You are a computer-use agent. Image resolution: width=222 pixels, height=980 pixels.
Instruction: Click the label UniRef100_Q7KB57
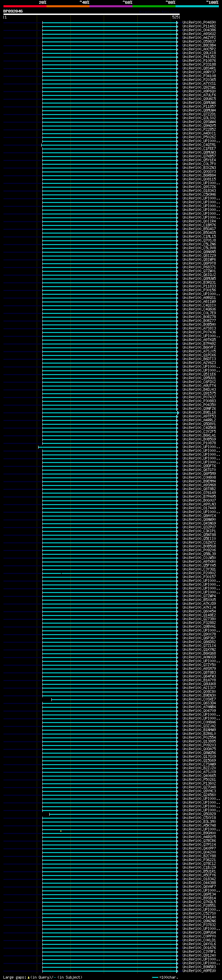199,156
